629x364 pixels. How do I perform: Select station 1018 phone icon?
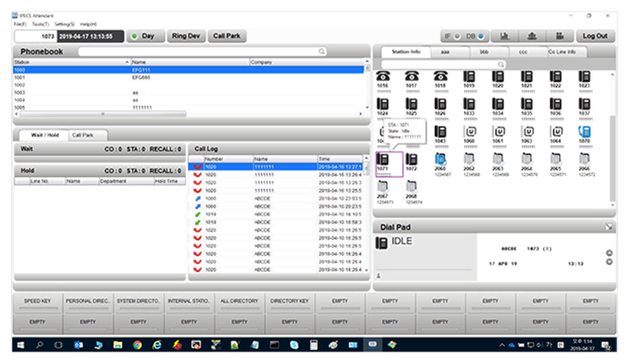tap(440, 76)
